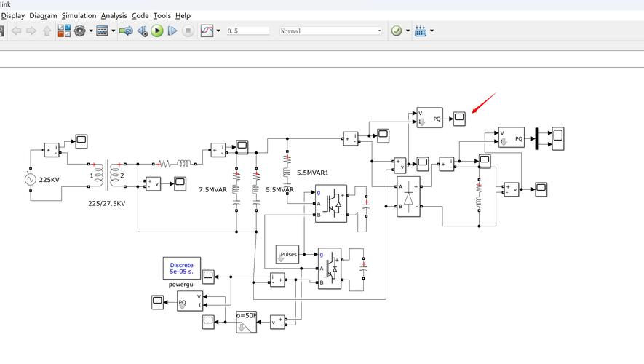Open the Library Browser icon
This screenshot has width=644, height=364.
click(64, 31)
